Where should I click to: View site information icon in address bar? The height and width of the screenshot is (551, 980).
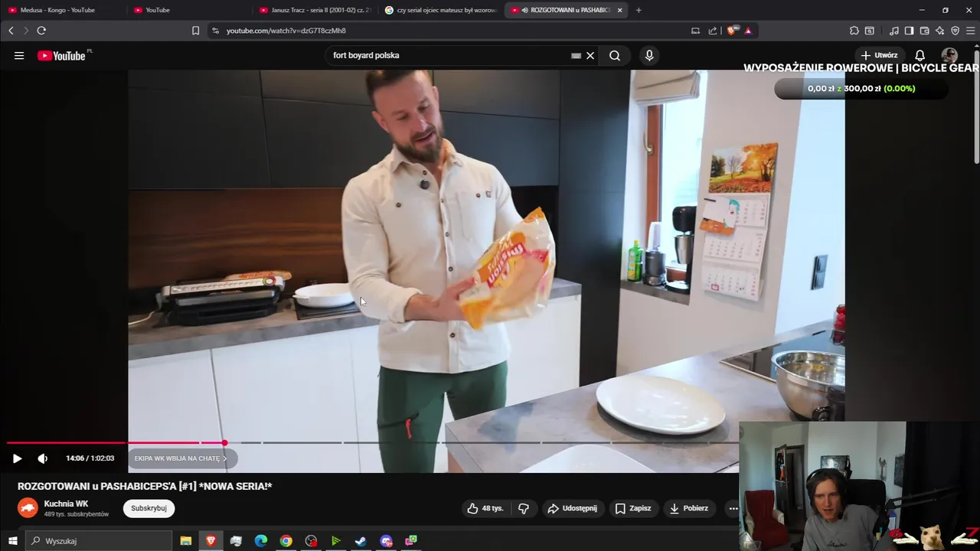point(215,31)
